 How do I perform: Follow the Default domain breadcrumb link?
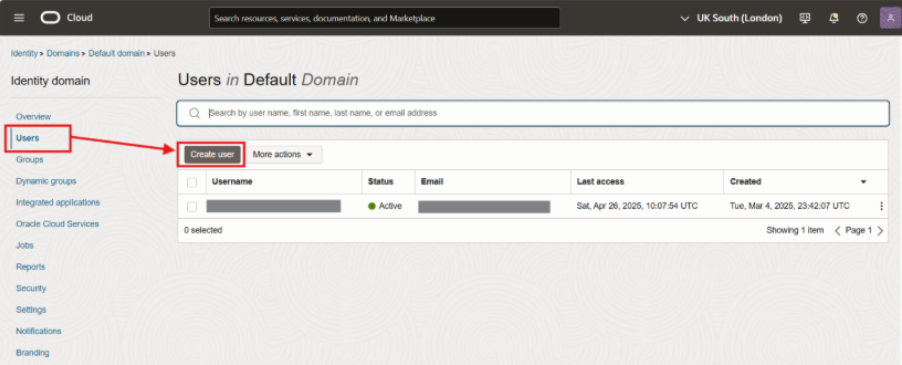click(116, 53)
